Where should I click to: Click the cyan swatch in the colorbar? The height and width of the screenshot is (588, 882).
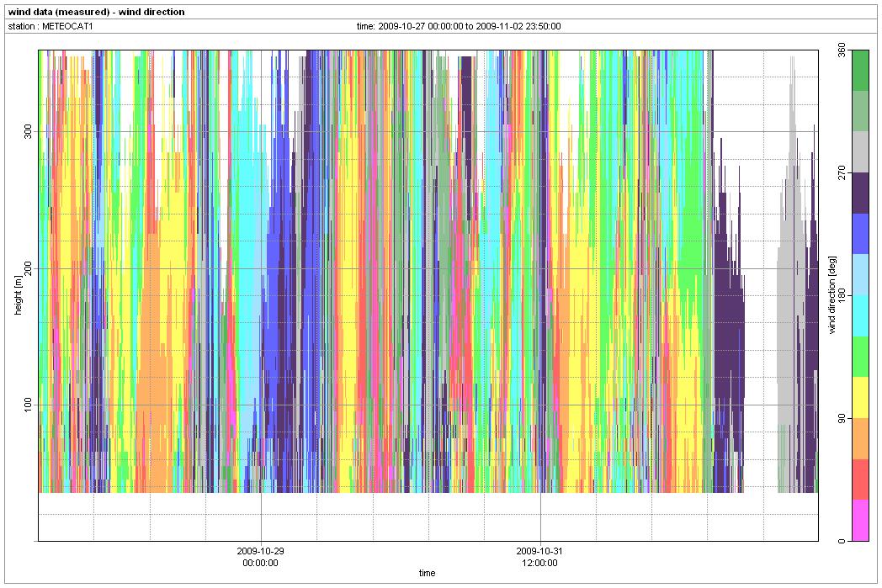861,316
